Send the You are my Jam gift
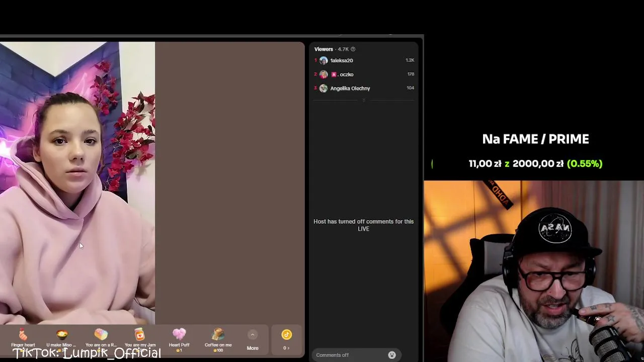644x362 pixels. coord(140,339)
